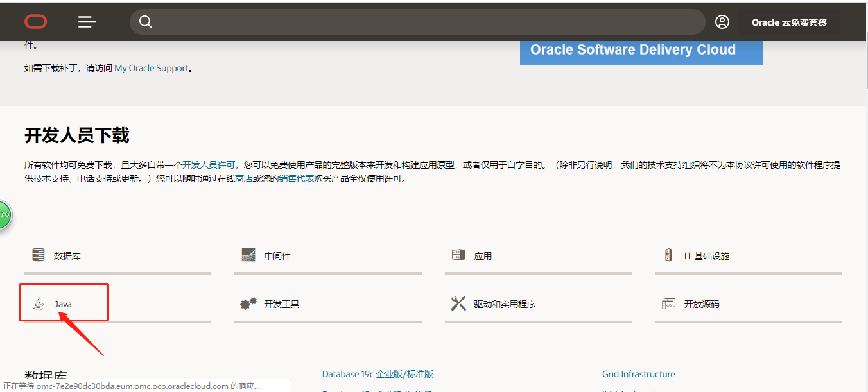Open the user account profile icon
868x392 pixels.
(x=722, y=22)
